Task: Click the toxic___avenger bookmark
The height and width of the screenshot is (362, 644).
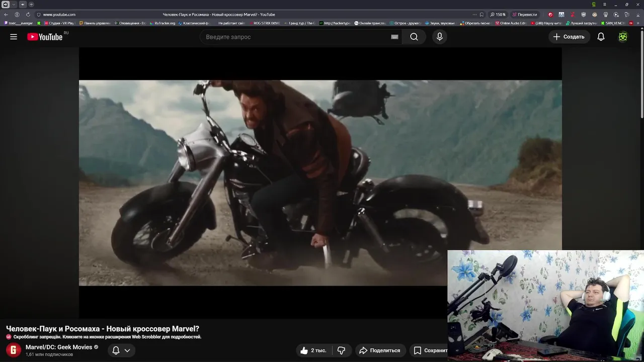Action: click(18, 23)
